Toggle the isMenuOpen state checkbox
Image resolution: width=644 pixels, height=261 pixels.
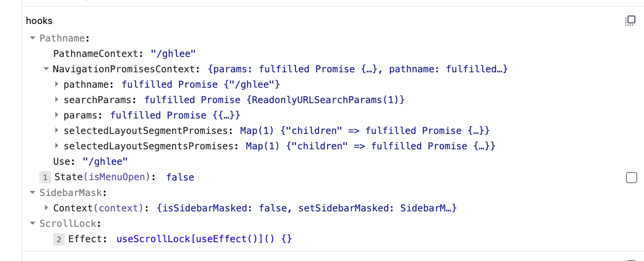point(631,177)
